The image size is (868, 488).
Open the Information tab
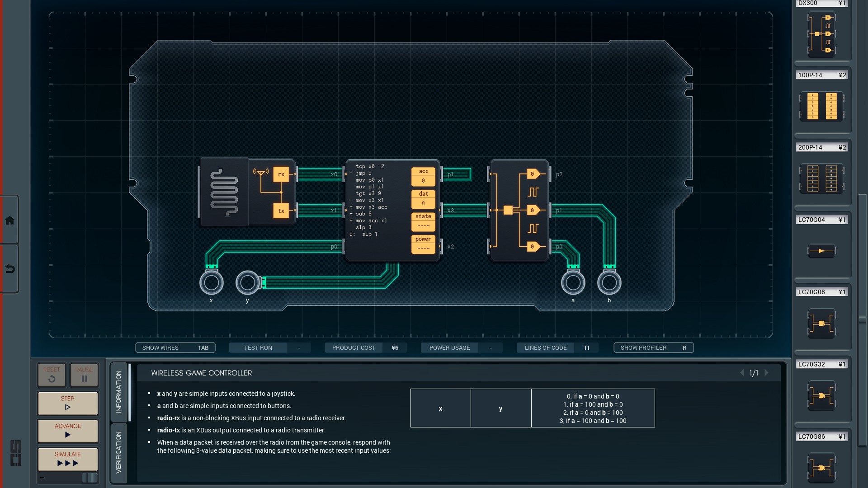point(118,391)
